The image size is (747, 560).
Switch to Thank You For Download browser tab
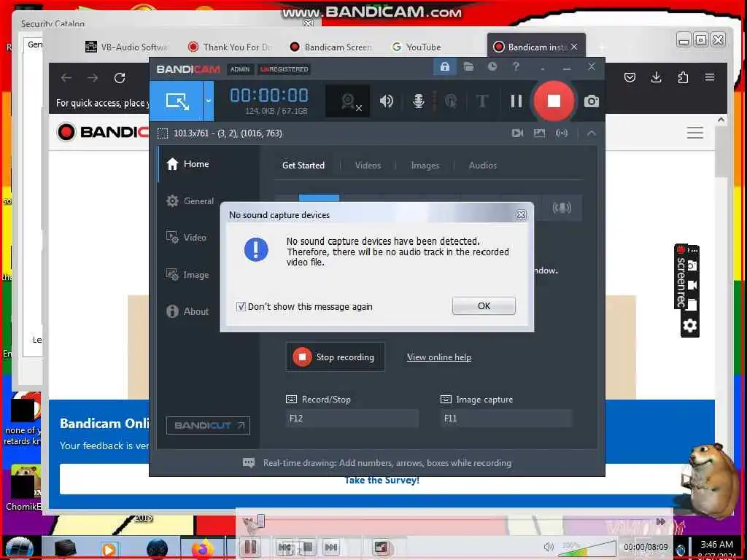(x=230, y=47)
